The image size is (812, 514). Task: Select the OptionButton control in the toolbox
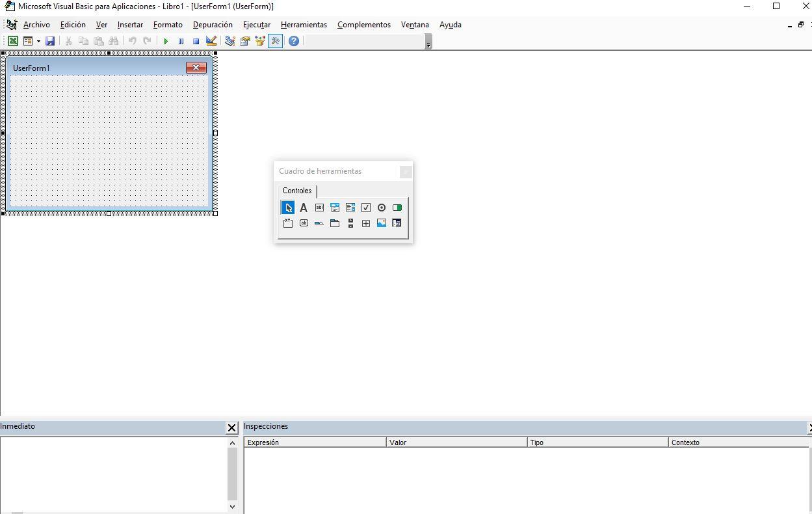382,207
